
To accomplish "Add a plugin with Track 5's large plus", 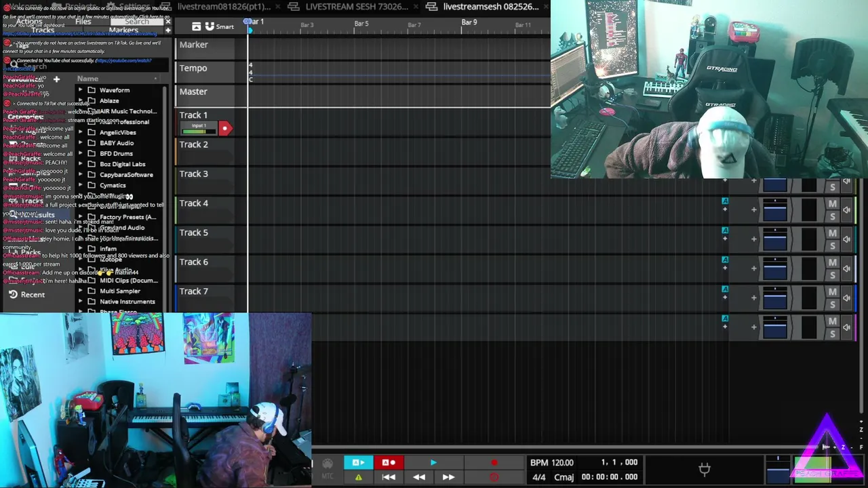I will pyautogui.click(x=753, y=239).
